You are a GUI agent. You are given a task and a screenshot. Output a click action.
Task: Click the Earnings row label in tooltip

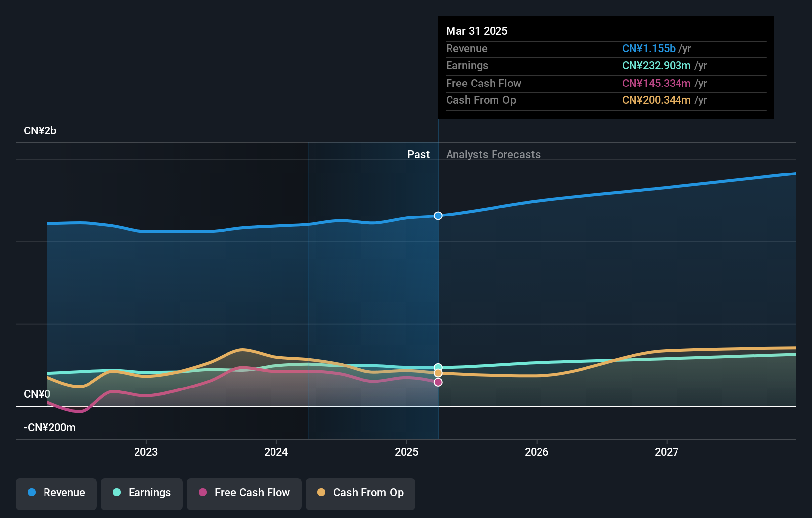point(467,65)
